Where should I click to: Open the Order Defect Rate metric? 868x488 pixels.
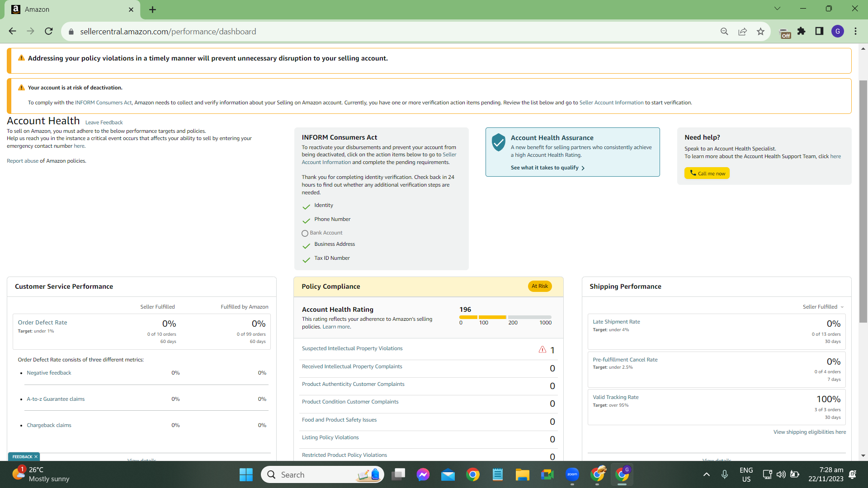[x=42, y=323]
